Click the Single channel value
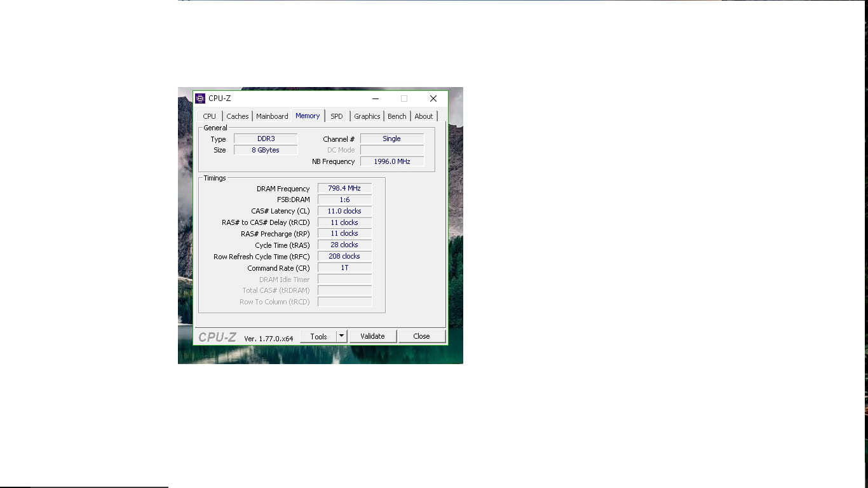Image resolution: width=868 pixels, height=488 pixels. coord(392,139)
